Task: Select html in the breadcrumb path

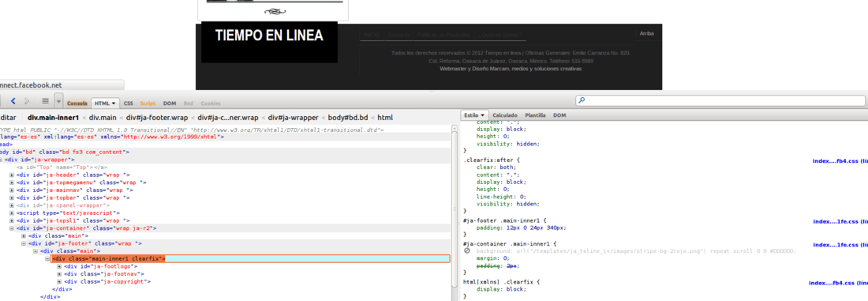Action: click(x=385, y=118)
